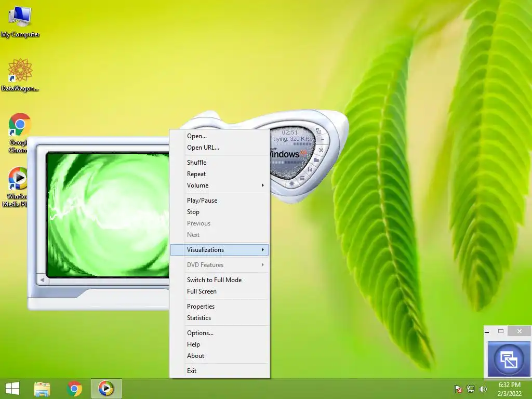Viewport: 532px width, 399px height.
Task: Click the starburst visualization icon on skin player
Action: (291, 183)
